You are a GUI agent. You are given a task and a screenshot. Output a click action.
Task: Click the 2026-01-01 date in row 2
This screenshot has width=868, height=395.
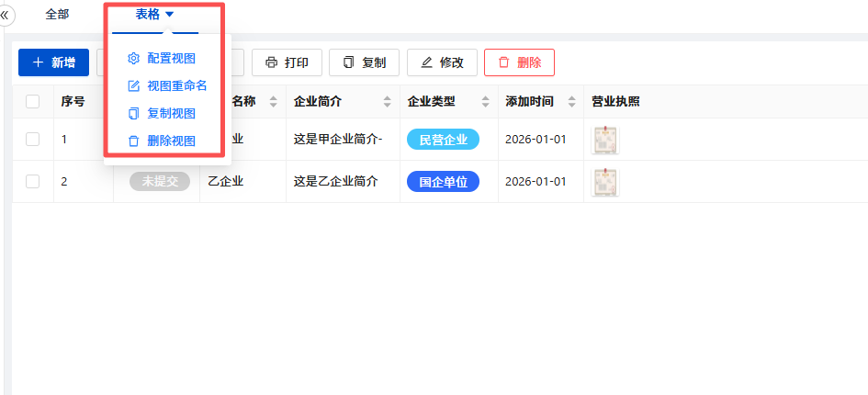(535, 181)
